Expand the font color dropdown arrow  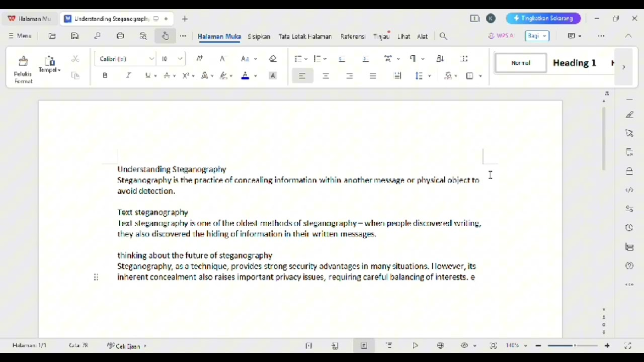pyautogui.click(x=256, y=76)
